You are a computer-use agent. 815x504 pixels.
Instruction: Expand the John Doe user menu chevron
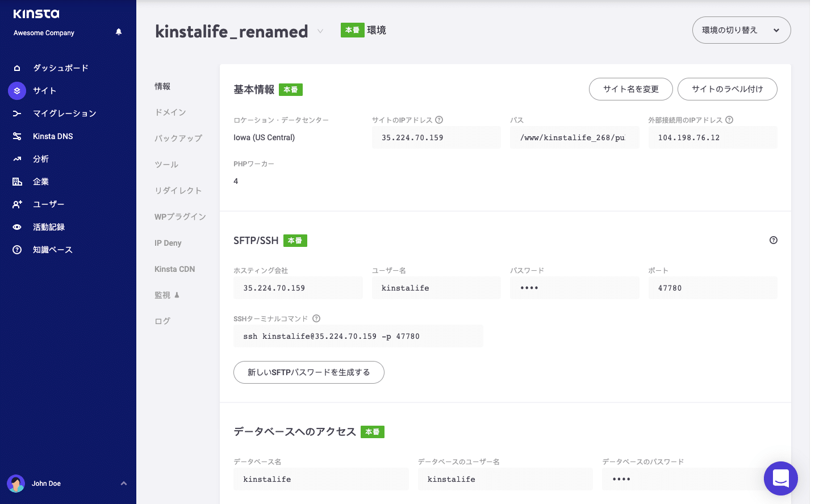coord(124,484)
